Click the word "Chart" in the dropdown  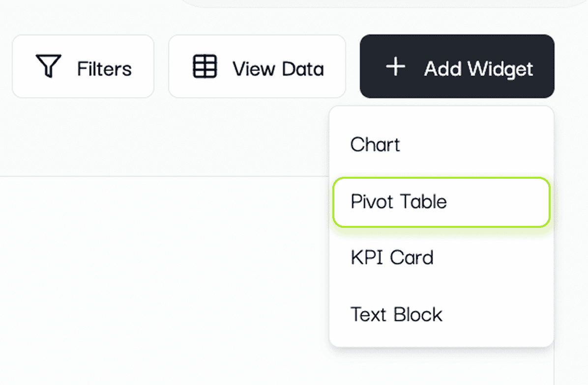tap(375, 145)
